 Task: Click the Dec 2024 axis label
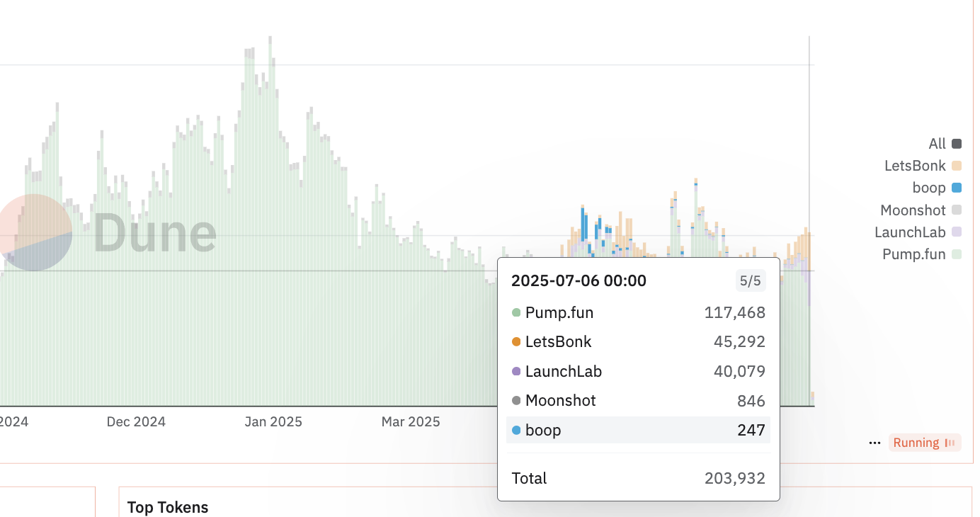pos(136,422)
